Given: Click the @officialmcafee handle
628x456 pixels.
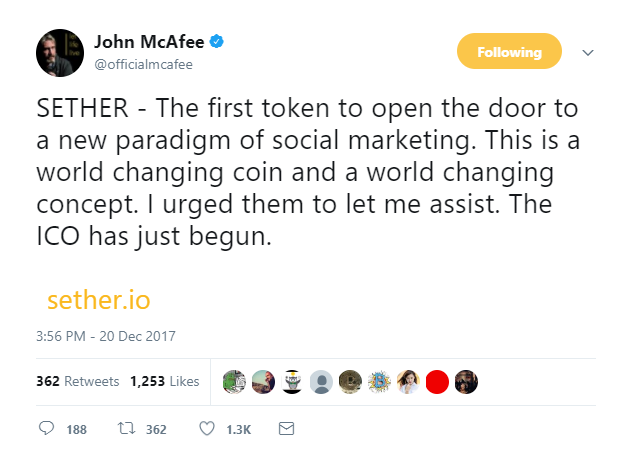Looking at the screenshot, I should point(143,65).
